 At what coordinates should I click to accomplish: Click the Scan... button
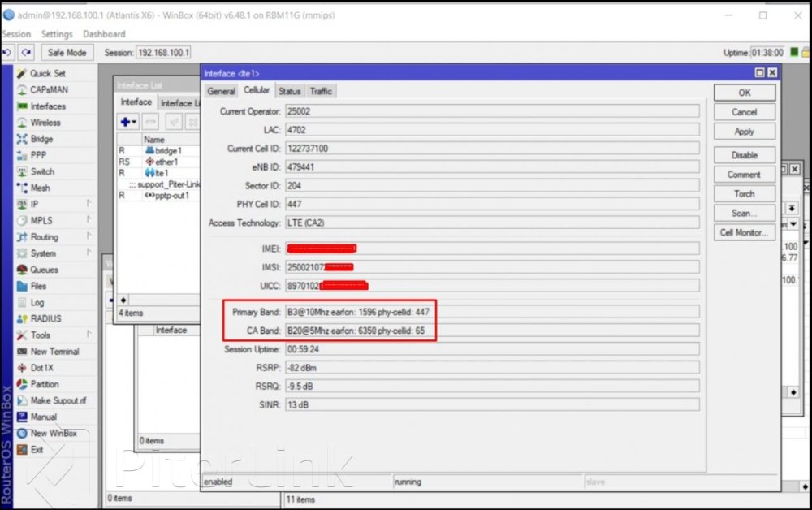click(x=744, y=214)
